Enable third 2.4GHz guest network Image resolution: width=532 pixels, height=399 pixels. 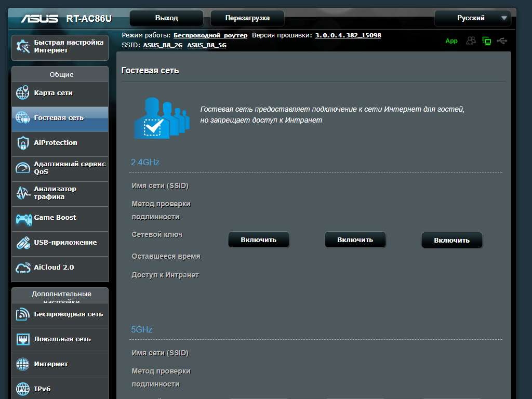click(452, 240)
